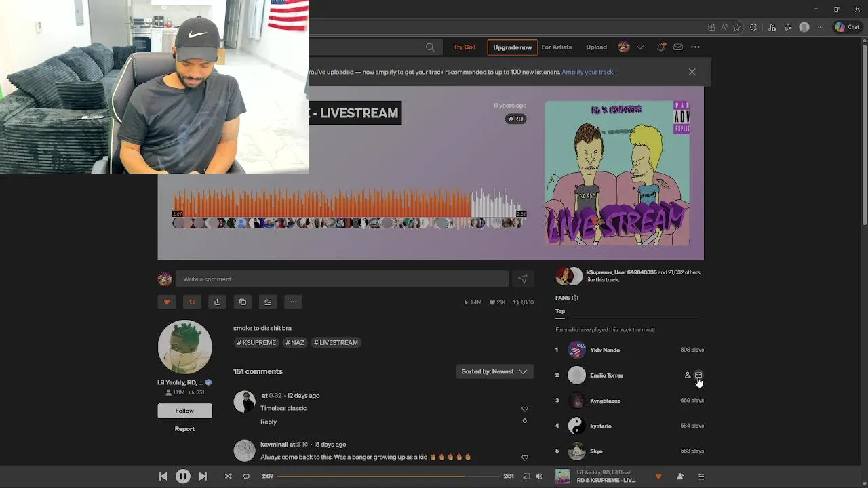Open the Live Stream cover artwork

[617, 174]
